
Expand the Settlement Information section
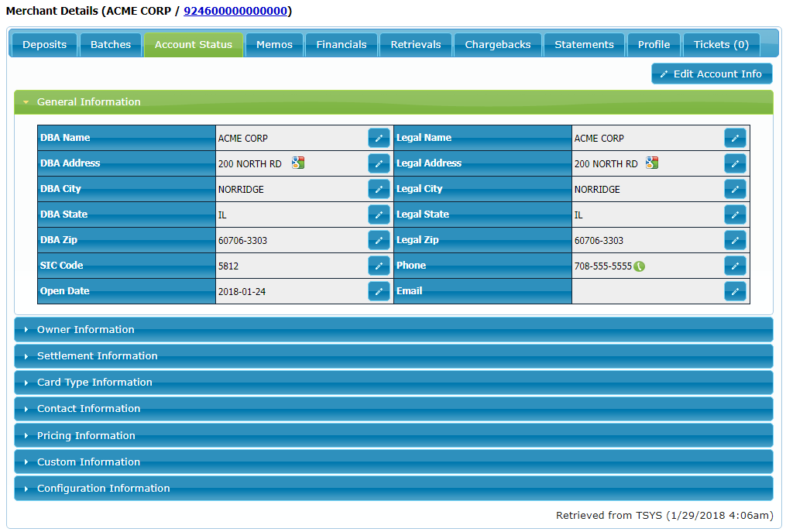coord(393,356)
